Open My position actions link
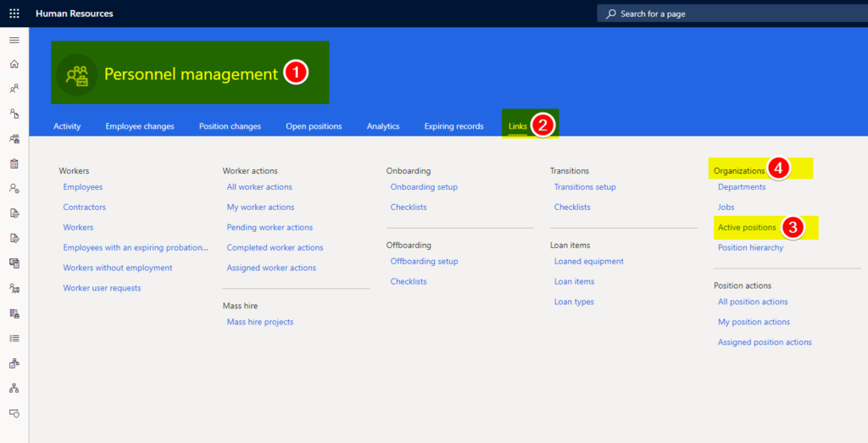The width and height of the screenshot is (868, 443). [x=754, y=322]
